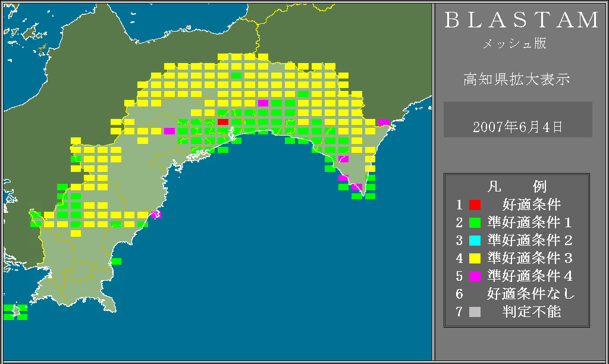The width and height of the screenshot is (609, 364).
Task: Click the magenta mesh cell at the far eastern coast
Action: pos(384,122)
